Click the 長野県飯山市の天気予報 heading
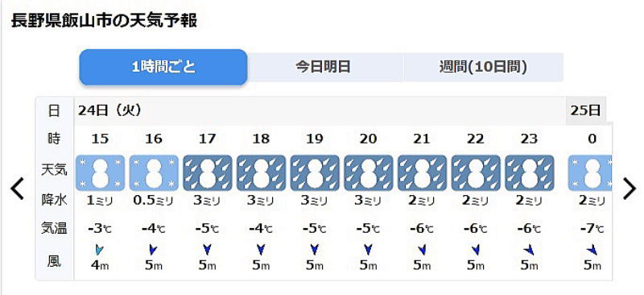The image size is (644, 295). [104, 21]
